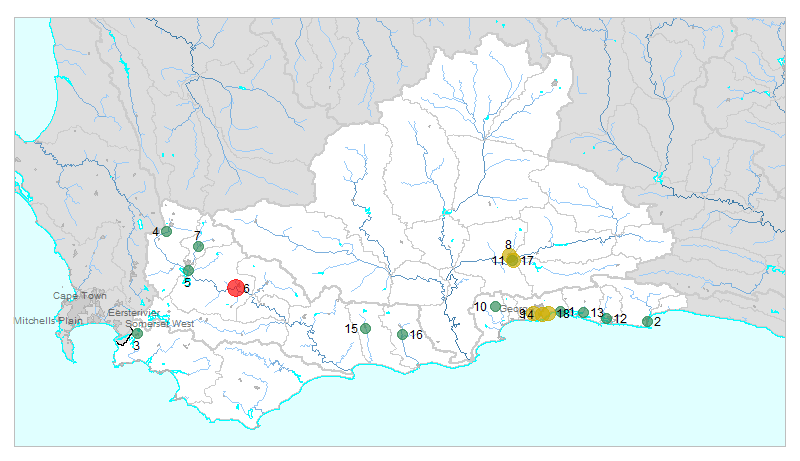Select green marker labeled 10
This screenshot has height=461, width=800.
(x=495, y=306)
